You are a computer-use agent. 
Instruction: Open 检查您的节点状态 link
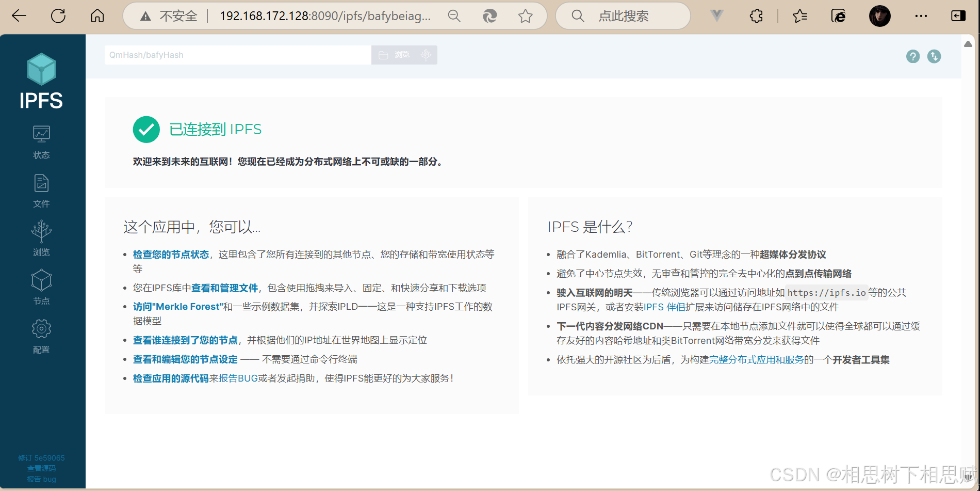coord(171,254)
